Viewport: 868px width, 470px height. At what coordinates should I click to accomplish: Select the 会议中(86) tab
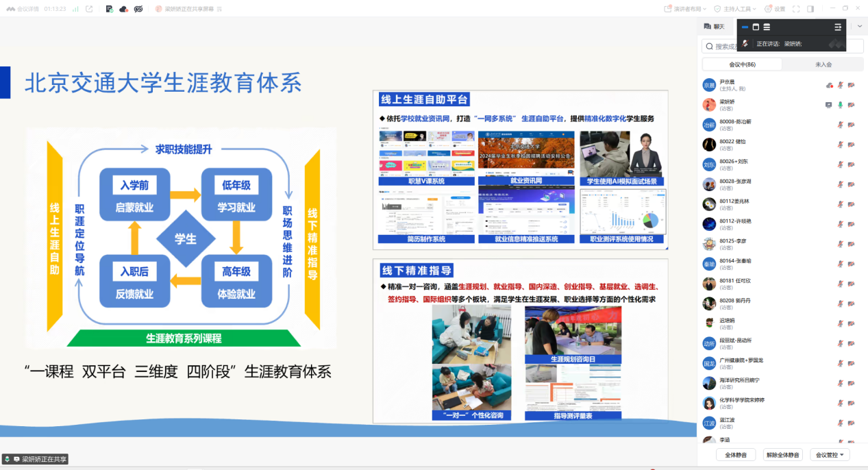742,64
